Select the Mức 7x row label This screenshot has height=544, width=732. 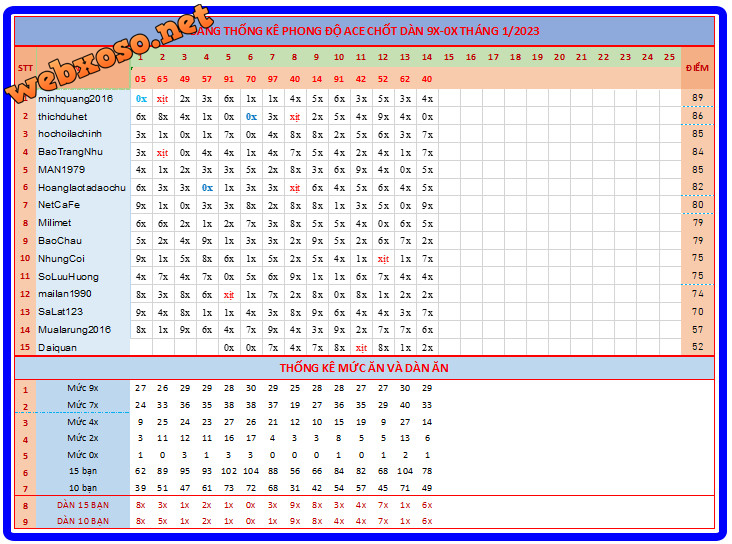click(83, 405)
